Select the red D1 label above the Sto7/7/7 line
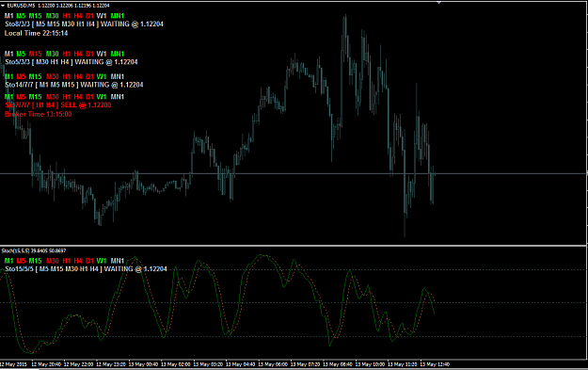 point(89,97)
